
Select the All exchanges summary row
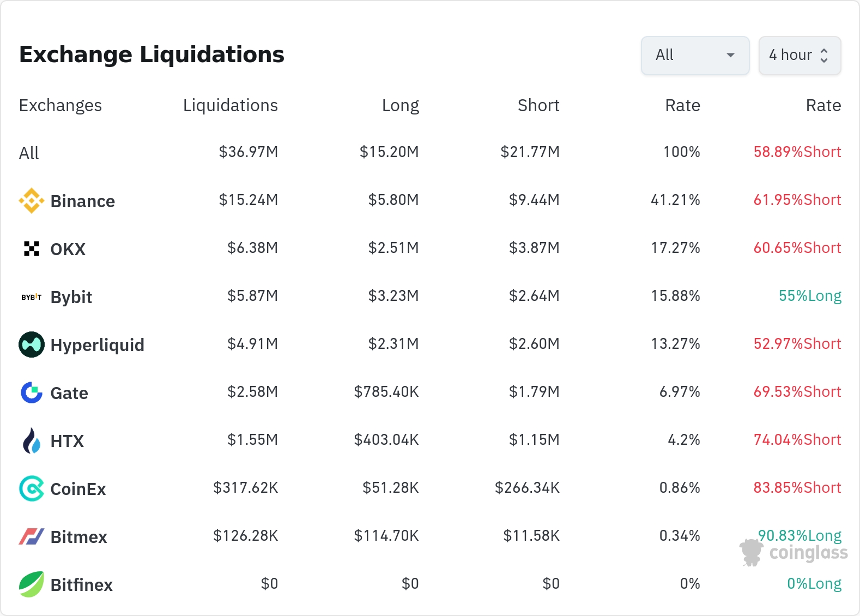(29, 153)
